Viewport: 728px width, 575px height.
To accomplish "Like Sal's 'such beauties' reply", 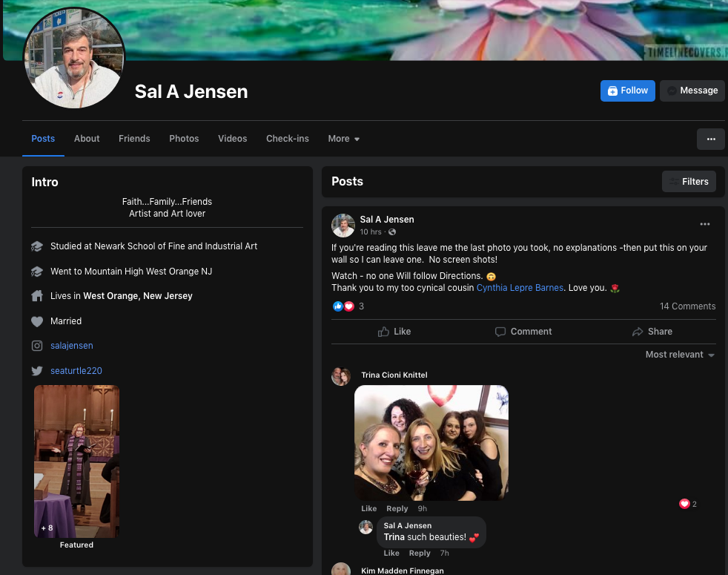I will tap(391, 553).
